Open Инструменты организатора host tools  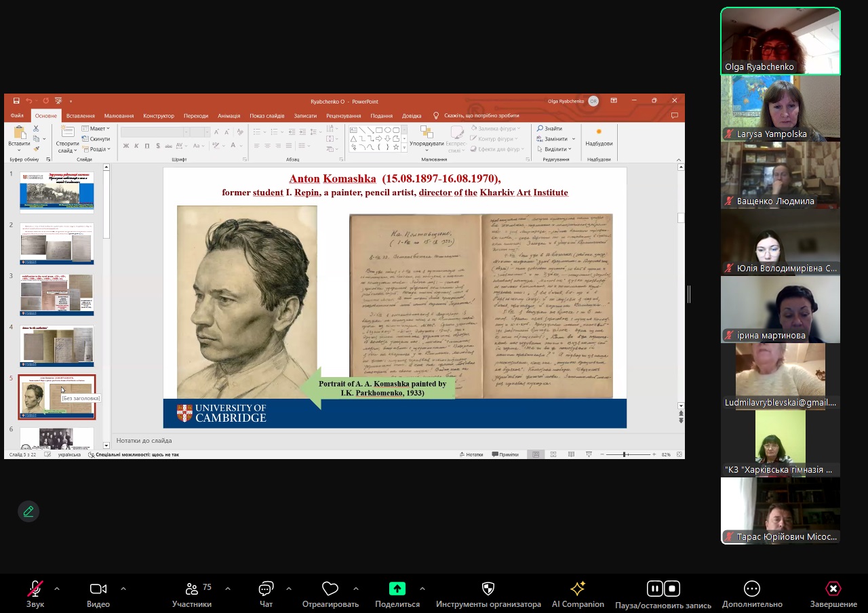click(488, 594)
